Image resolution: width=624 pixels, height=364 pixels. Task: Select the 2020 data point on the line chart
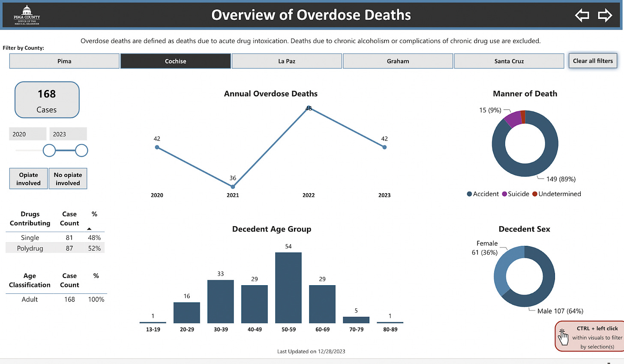157,147
